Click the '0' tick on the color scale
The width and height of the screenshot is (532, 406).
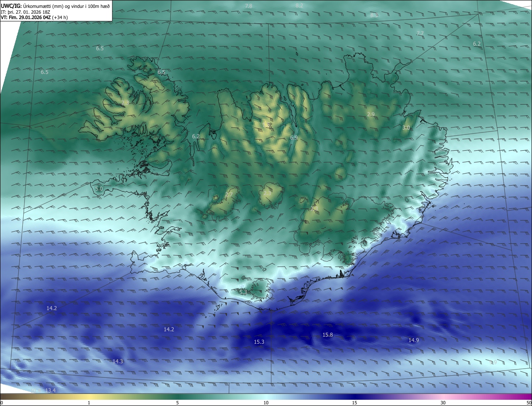click(1, 403)
